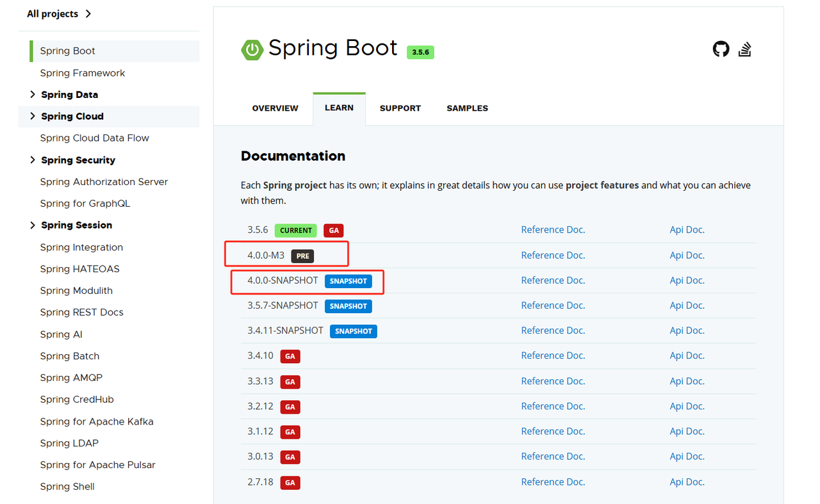Open Api Doc for 3.3.13
Image resolution: width=820 pixels, height=504 pixels.
pos(687,380)
